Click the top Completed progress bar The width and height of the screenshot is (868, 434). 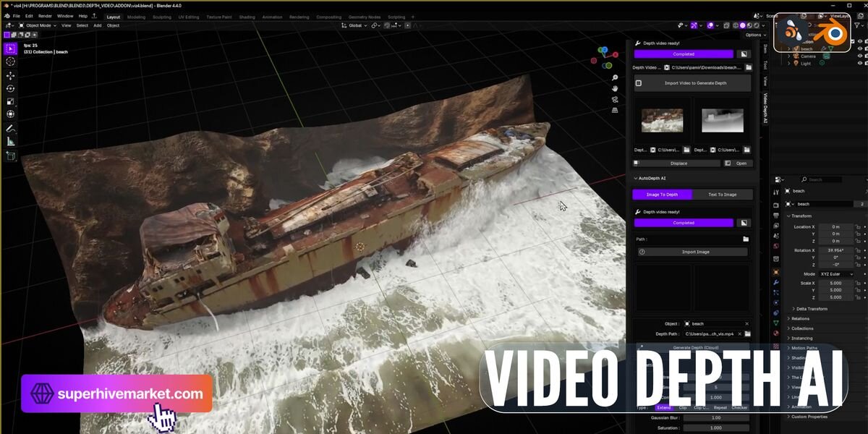(684, 54)
